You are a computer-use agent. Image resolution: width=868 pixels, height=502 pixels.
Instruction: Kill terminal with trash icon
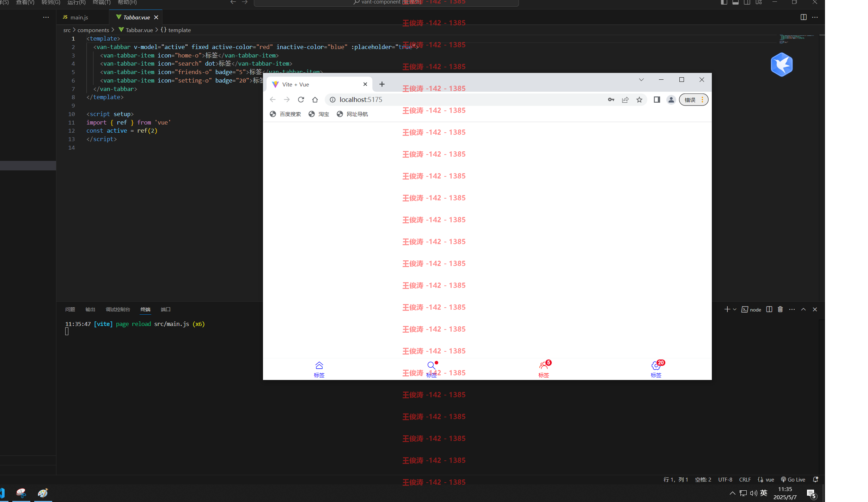pos(780,309)
